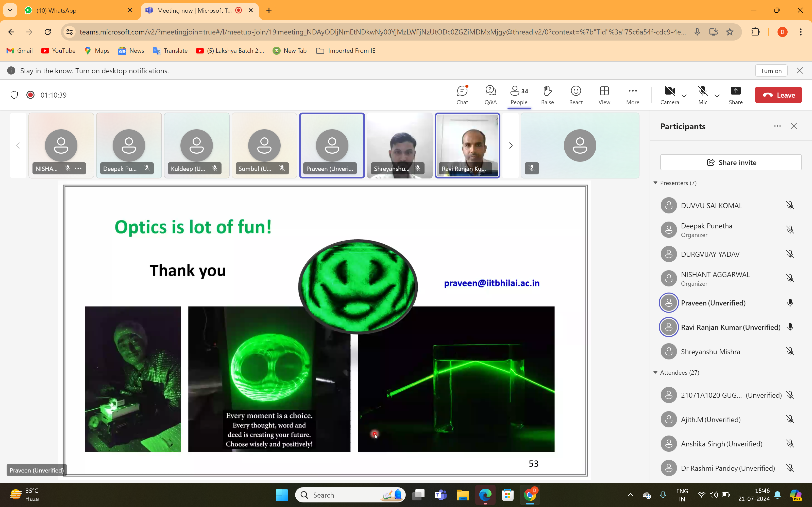The width and height of the screenshot is (812, 507).
Task: Open the Q&A panel
Action: (x=490, y=95)
